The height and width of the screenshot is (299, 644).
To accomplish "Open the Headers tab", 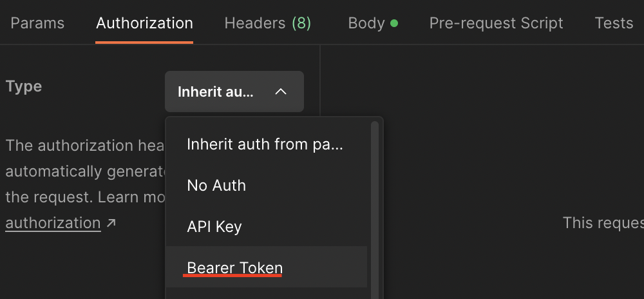I will [x=254, y=24].
